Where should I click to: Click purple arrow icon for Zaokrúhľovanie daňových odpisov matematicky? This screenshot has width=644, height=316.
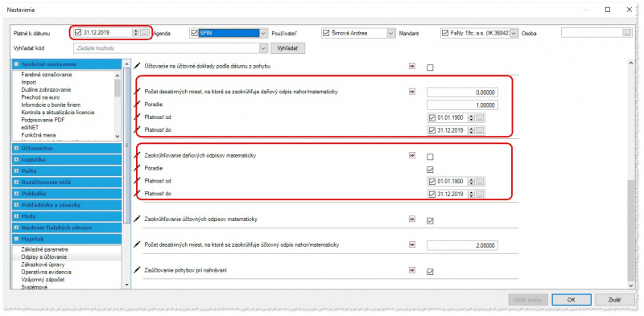pos(412,155)
